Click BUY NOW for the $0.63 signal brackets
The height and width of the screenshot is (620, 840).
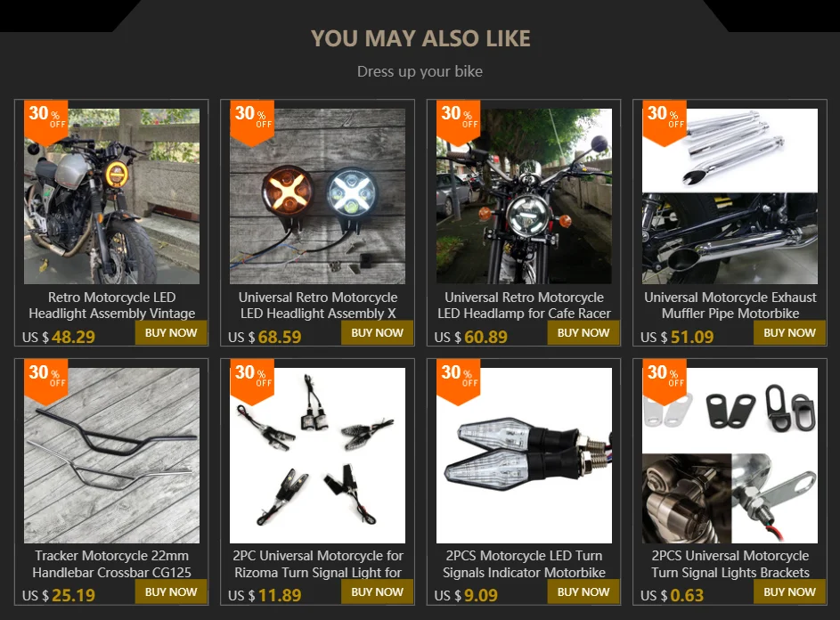coord(789,591)
